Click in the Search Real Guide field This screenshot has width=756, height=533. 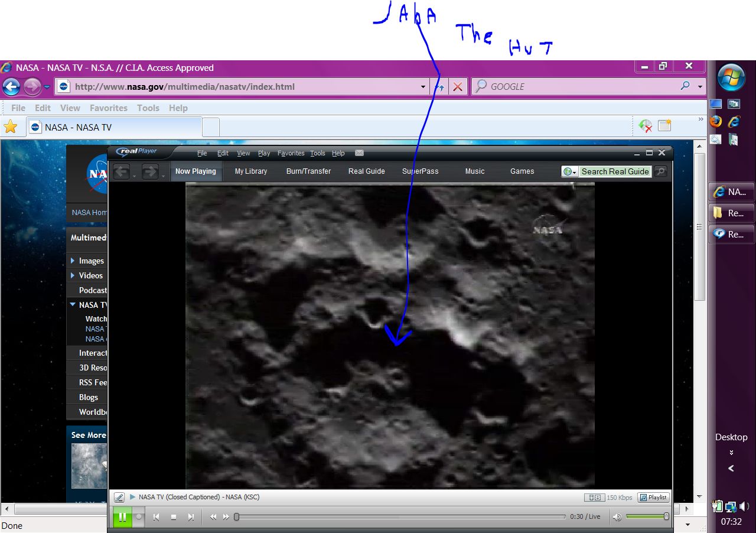[615, 171]
